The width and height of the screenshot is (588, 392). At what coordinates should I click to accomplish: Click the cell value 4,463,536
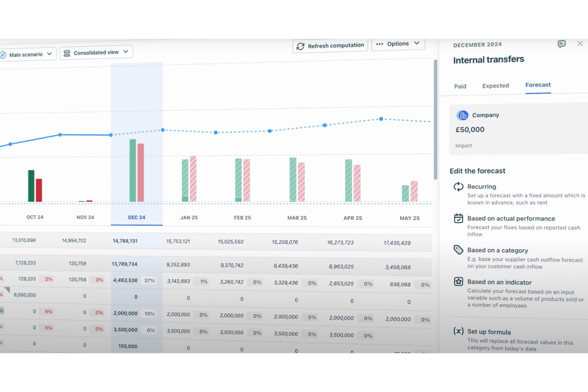click(125, 280)
